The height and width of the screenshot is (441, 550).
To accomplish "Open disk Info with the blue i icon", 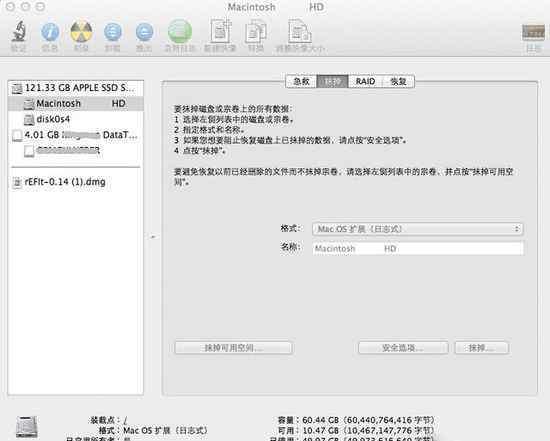I will tap(50, 32).
